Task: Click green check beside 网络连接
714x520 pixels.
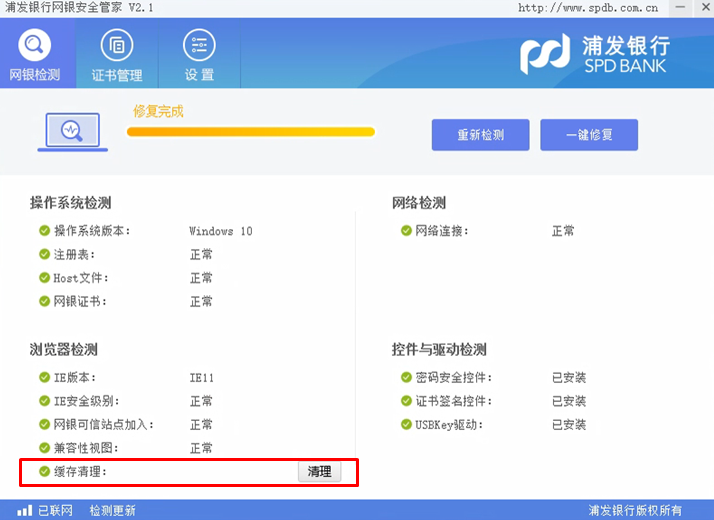Action: point(406,231)
